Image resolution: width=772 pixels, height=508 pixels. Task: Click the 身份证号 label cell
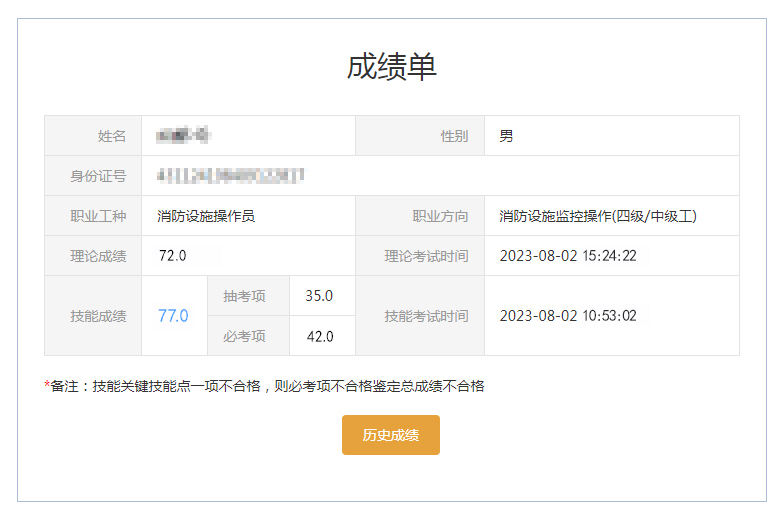[x=98, y=176]
